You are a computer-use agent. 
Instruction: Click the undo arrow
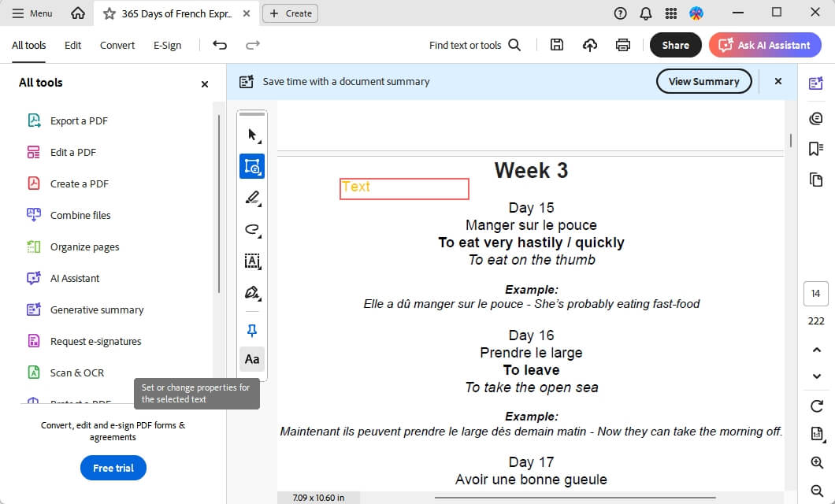(220, 45)
